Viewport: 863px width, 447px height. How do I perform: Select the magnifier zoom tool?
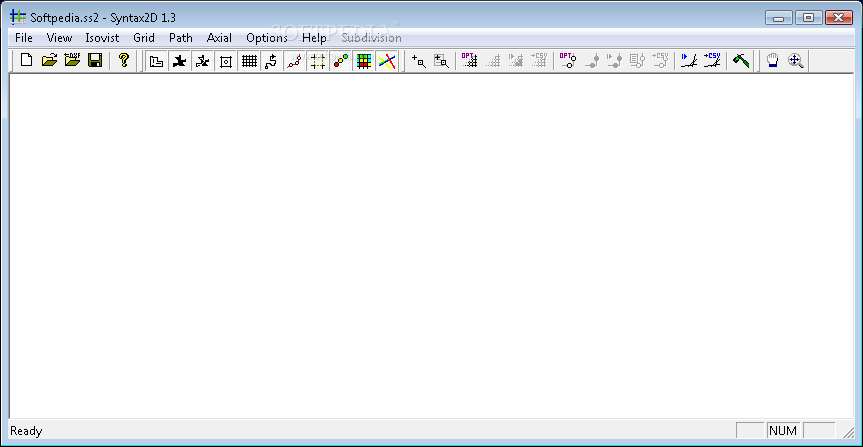click(796, 61)
